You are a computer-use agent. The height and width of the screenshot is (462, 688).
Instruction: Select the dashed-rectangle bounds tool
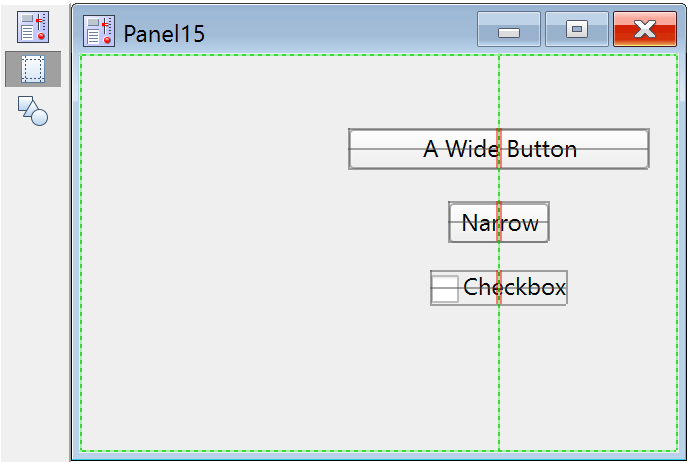33,69
